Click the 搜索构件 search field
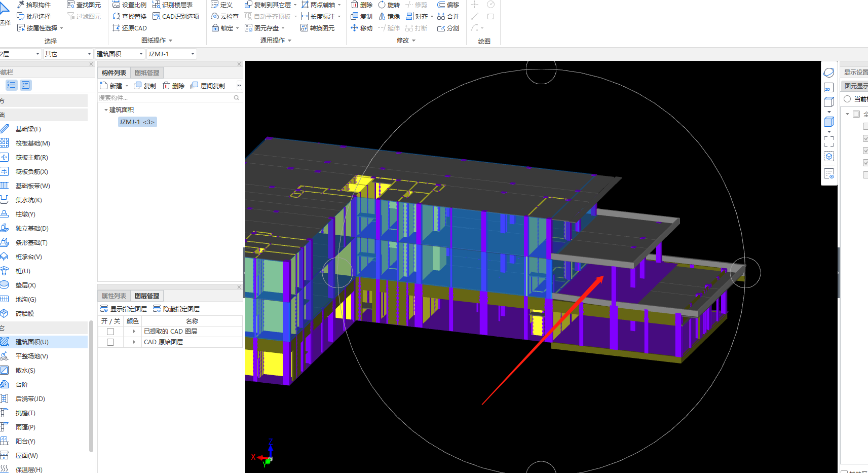Viewport: 868px width, 473px height. pyautogui.click(x=169, y=97)
